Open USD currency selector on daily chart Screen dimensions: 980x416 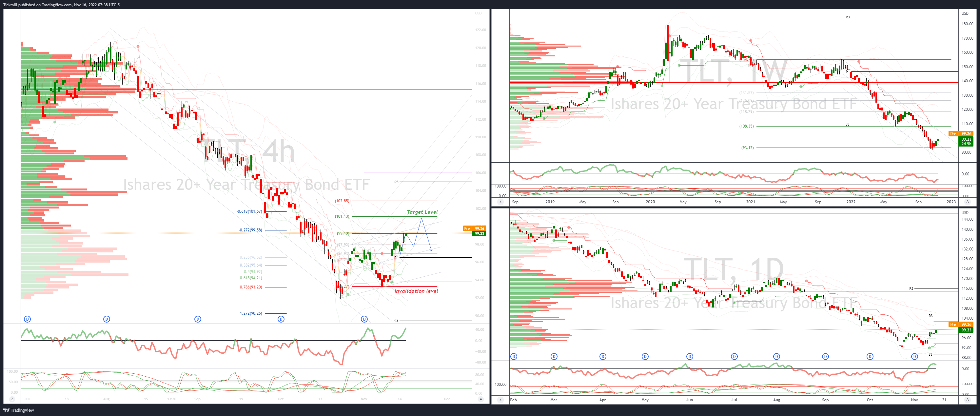point(965,212)
